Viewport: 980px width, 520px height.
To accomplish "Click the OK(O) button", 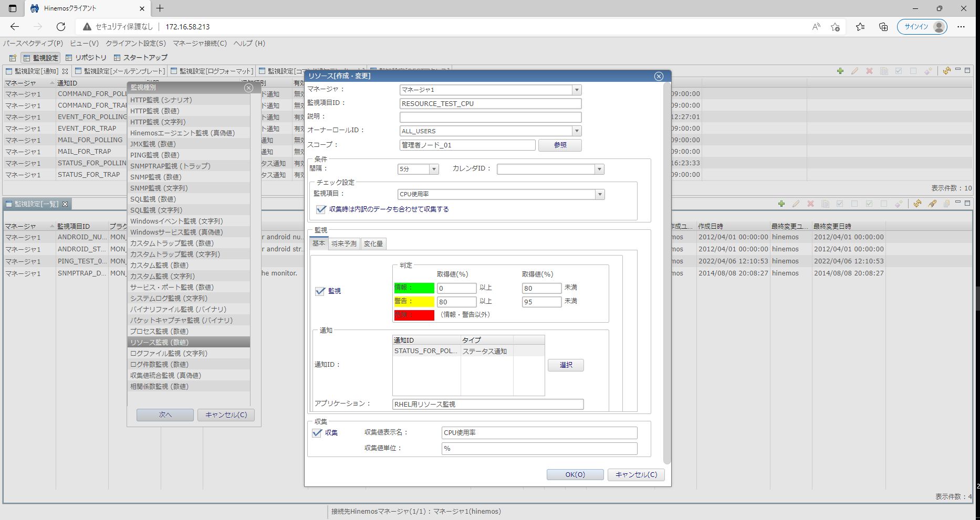I will coord(575,475).
